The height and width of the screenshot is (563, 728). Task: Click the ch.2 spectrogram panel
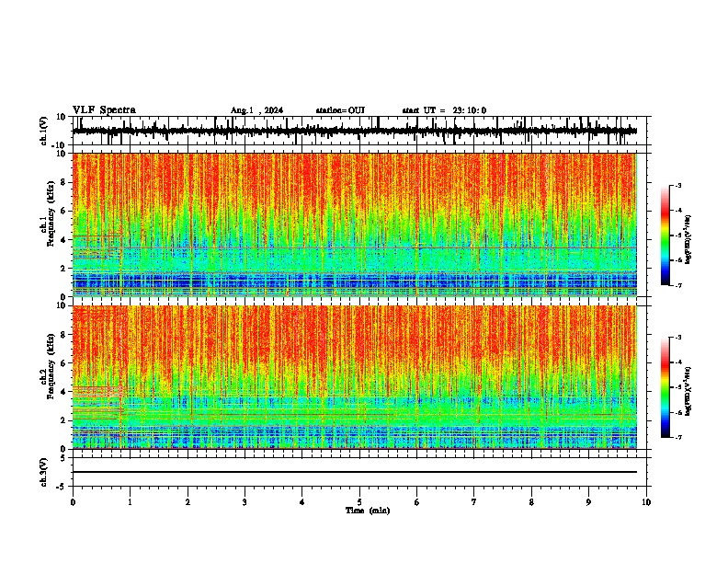point(355,377)
